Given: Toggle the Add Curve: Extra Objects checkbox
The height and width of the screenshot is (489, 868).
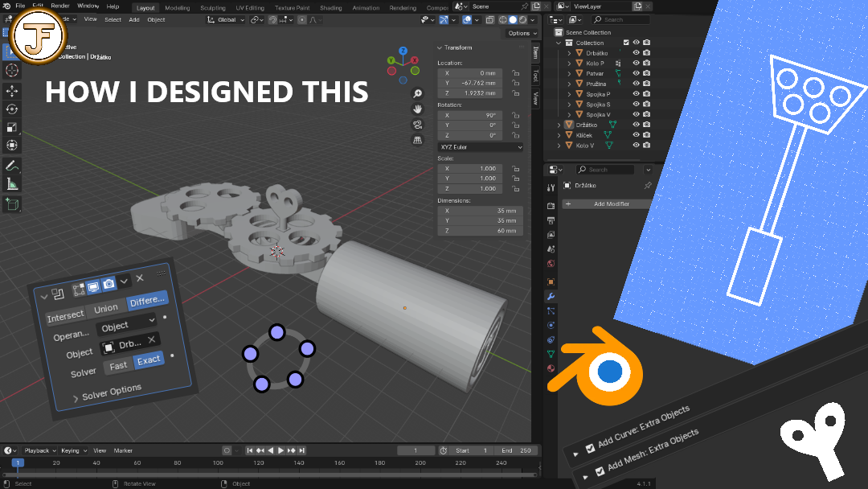Looking at the screenshot, I should click(590, 448).
